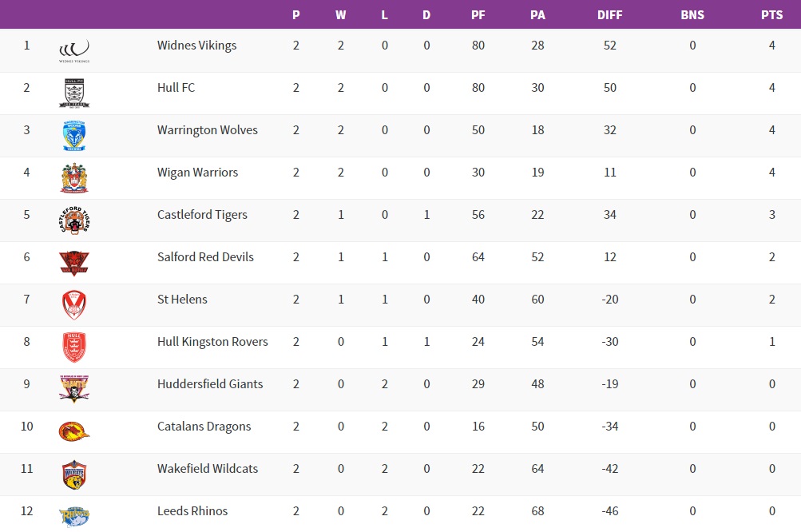The width and height of the screenshot is (801, 532).
Task: Click the Wakefield Wildcats badge
Action: click(x=74, y=474)
